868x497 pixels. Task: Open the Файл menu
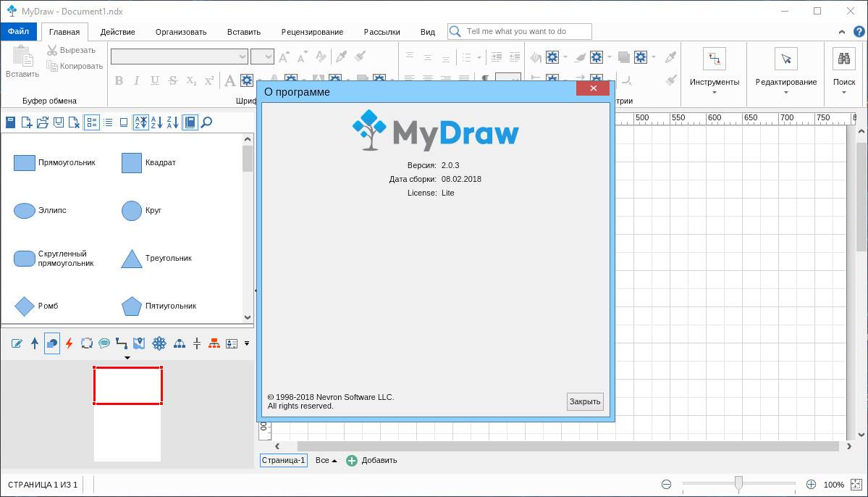19,32
